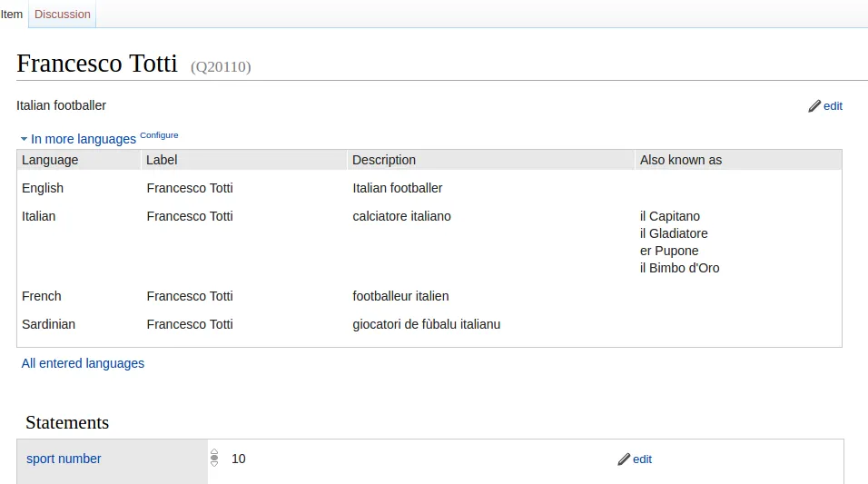The width and height of the screenshot is (868, 484).
Task: Click giocatori de fùbalu italianu description
Action: click(x=426, y=324)
